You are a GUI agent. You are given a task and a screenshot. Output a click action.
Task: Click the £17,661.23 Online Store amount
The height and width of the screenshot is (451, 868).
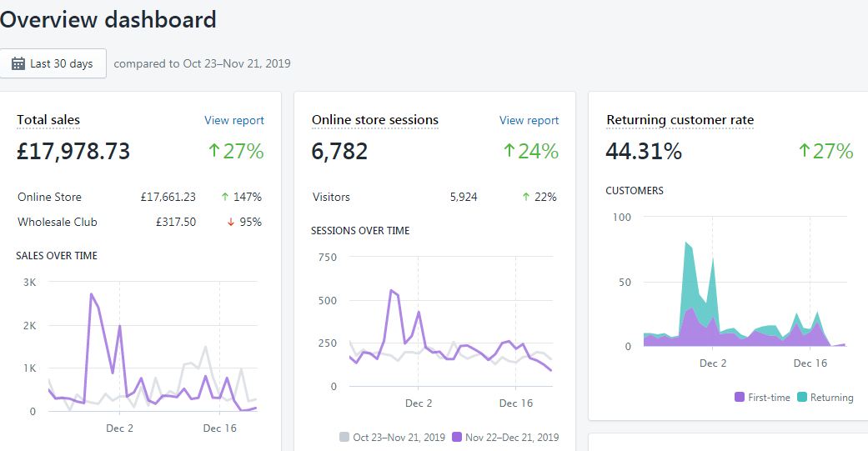[x=168, y=197]
